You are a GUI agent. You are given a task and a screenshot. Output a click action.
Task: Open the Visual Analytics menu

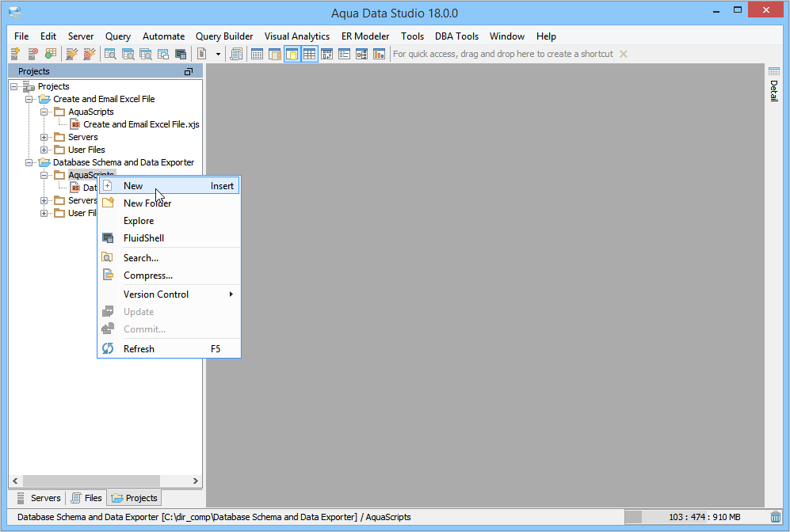point(297,36)
